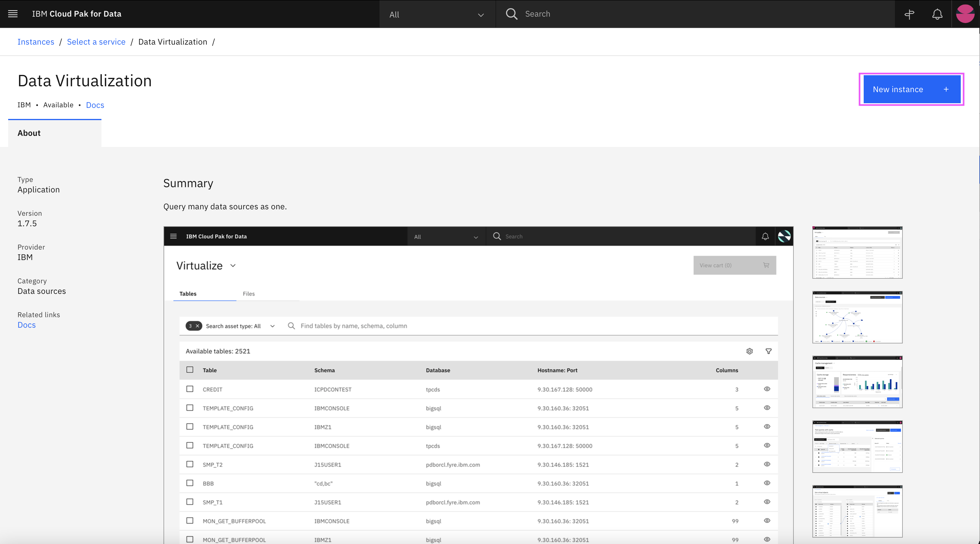Click pdborcl.fyre.ibm.com in SMP_T2 row
Viewport: 980px width, 544px height.
(x=453, y=464)
